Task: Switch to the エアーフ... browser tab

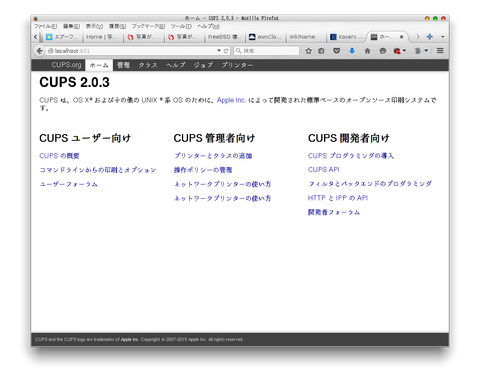Action: point(62,37)
